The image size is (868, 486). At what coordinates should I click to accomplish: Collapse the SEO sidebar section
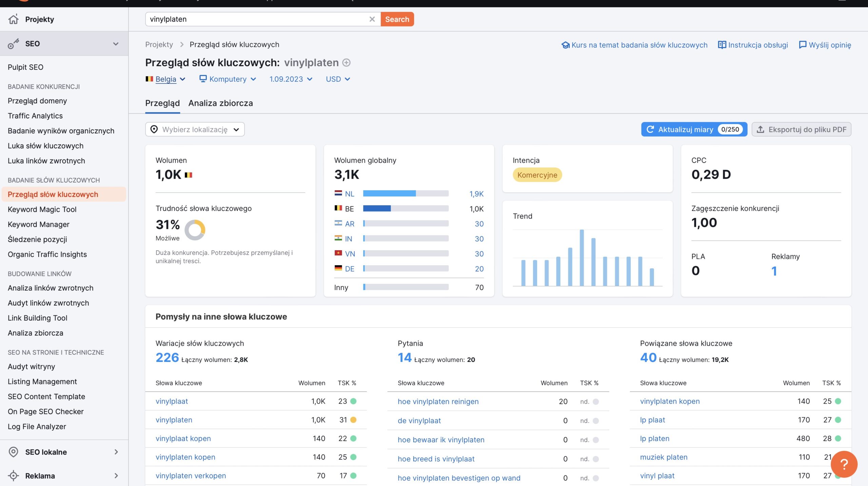116,44
